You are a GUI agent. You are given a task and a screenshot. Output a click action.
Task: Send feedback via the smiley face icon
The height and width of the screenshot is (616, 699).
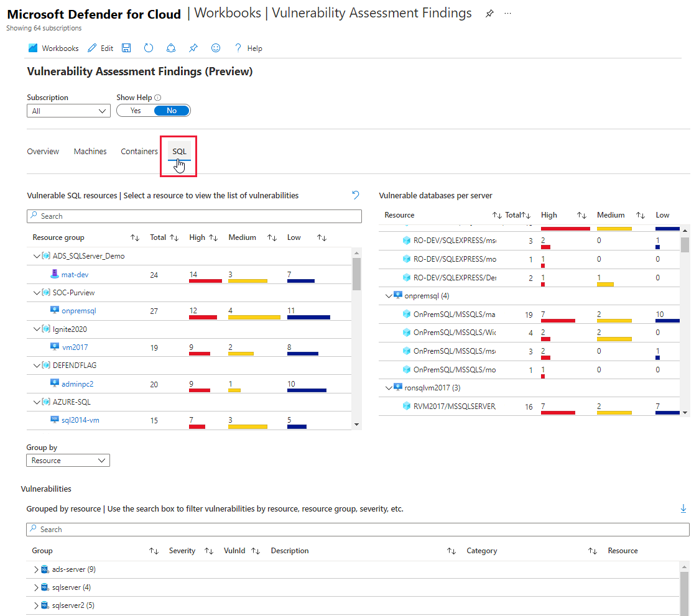pyautogui.click(x=216, y=48)
